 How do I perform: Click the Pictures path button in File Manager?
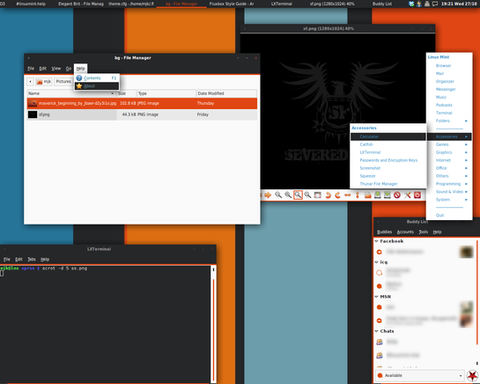point(63,81)
